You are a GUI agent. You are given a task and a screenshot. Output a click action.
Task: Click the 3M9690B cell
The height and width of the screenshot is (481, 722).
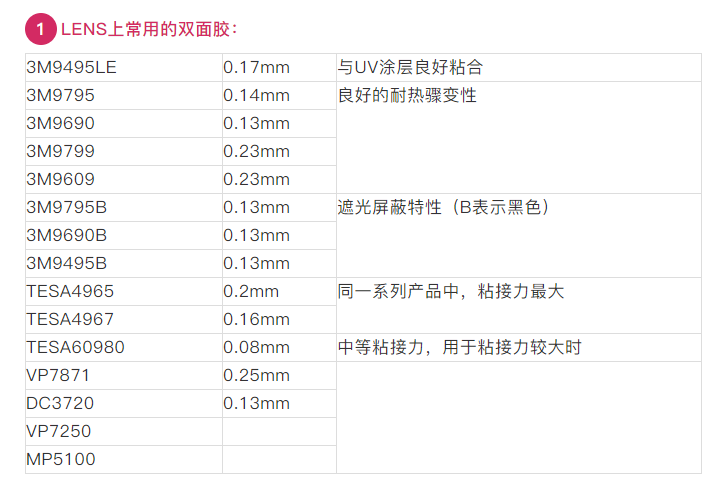pos(124,236)
